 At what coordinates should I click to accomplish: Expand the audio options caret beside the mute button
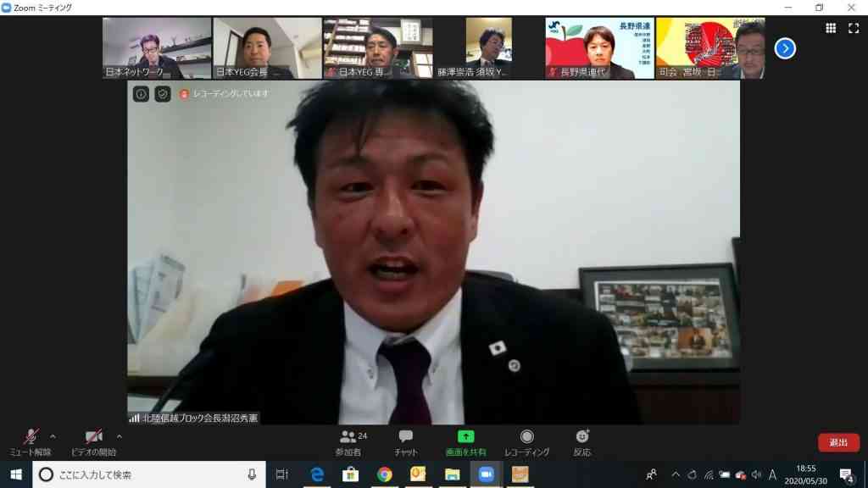pyautogui.click(x=53, y=436)
